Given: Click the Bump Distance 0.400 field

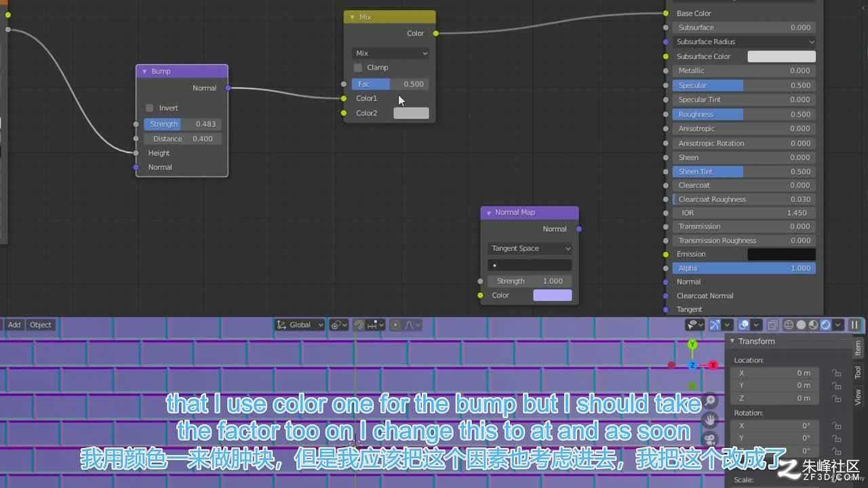Looking at the screenshot, I should coord(182,139).
